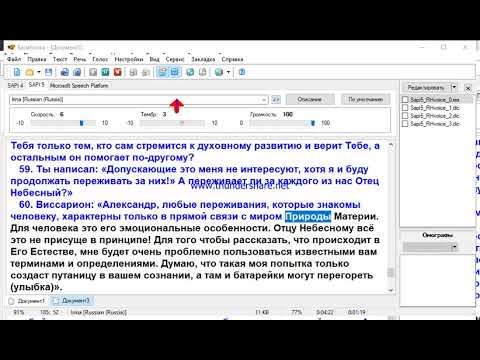Click the small icon button beside voice combo box
This screenshot has height=360, width=480.
point(276,99)
